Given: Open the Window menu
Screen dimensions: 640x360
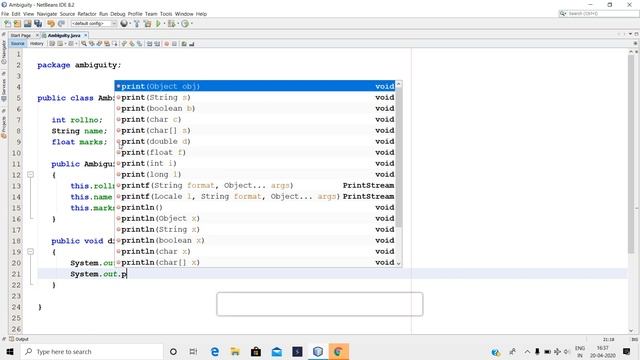Looking at the screenshot, I should [184, 14].
